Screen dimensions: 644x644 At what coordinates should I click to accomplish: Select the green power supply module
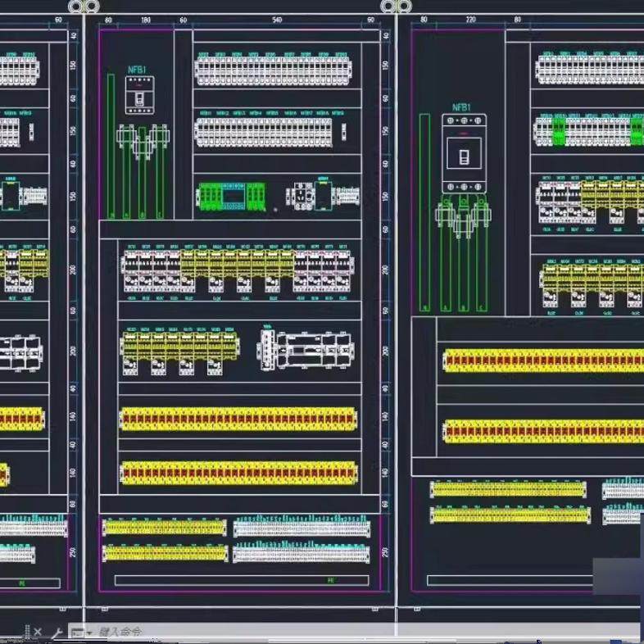pyautogui.click(x=232, y=197)
